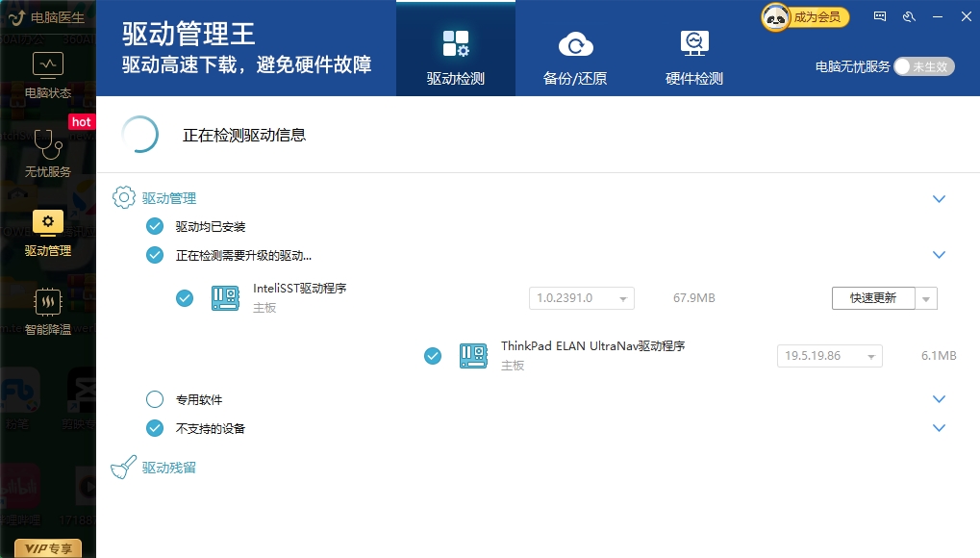
Task: Click the 驱动残留 section title
Action: [x=168, y=468]
